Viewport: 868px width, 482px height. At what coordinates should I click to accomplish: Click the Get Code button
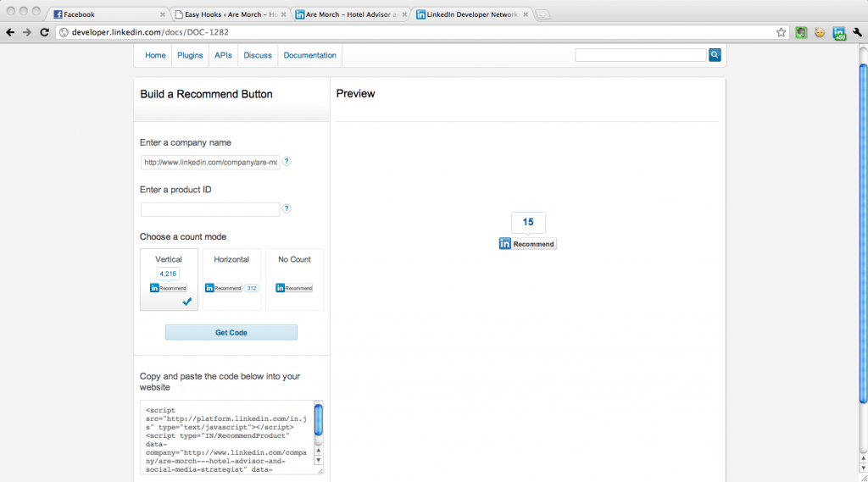[x=231, y=333]
